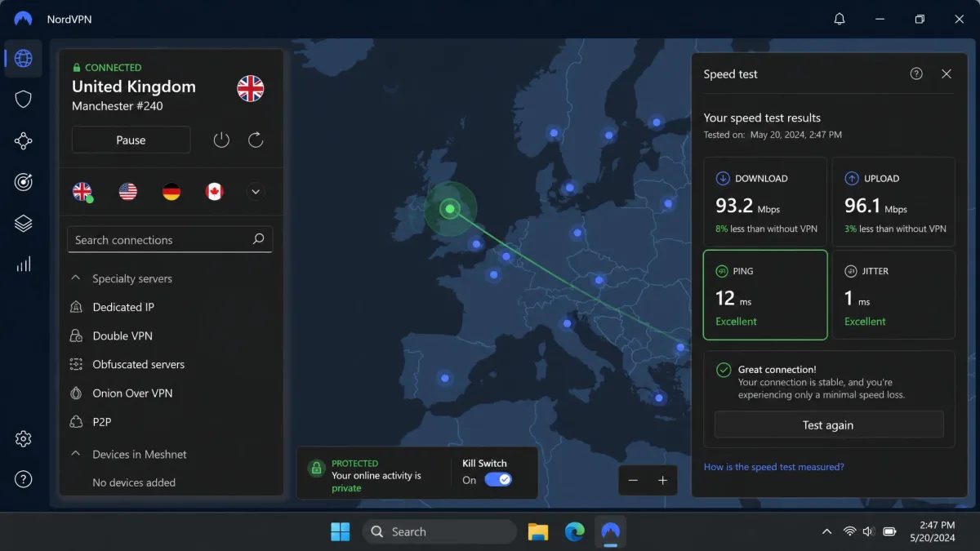
Task: Select the JITTER result card
Action: [893, 295]
